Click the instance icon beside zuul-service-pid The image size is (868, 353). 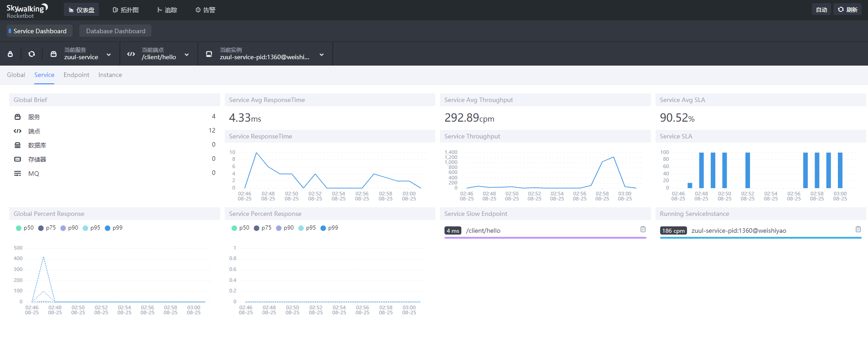point(209,54)
